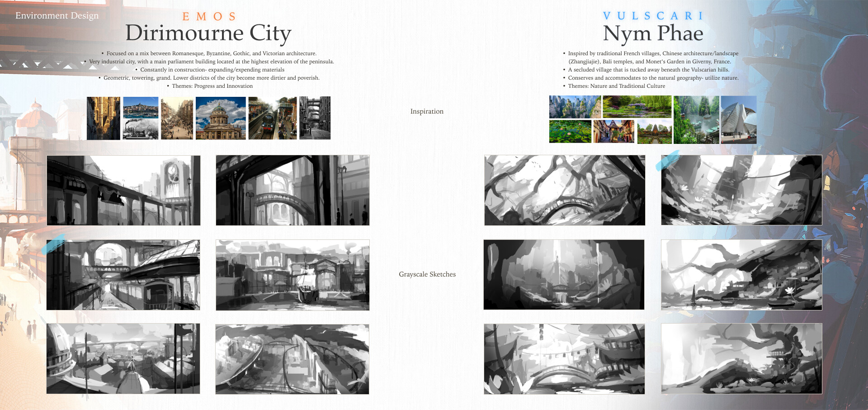Open the Dirimourne train station sketch
The height and width of the screenshot is (410, 868).
123,275
